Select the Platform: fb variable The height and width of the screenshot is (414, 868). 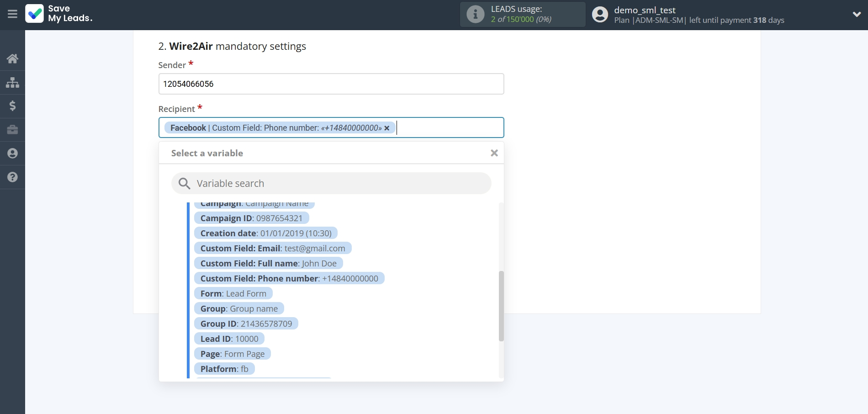click(x=224, y=368)
